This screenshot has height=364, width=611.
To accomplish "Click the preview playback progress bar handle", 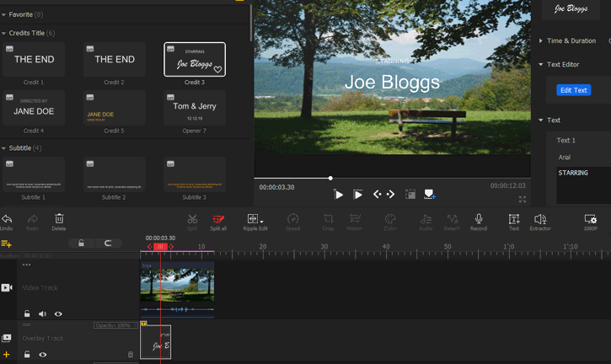I will click(330, 178).
